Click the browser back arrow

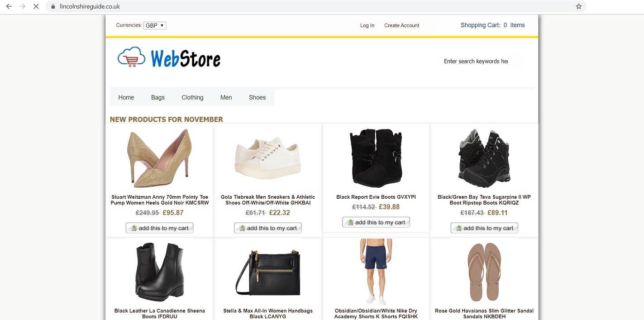(x=9, y=6)
